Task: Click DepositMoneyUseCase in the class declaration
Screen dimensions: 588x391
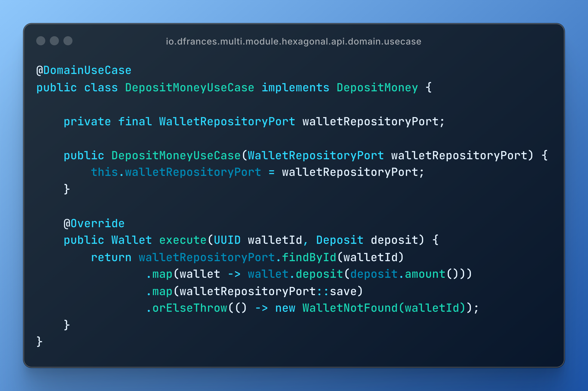Action: (x=189, y=88)
